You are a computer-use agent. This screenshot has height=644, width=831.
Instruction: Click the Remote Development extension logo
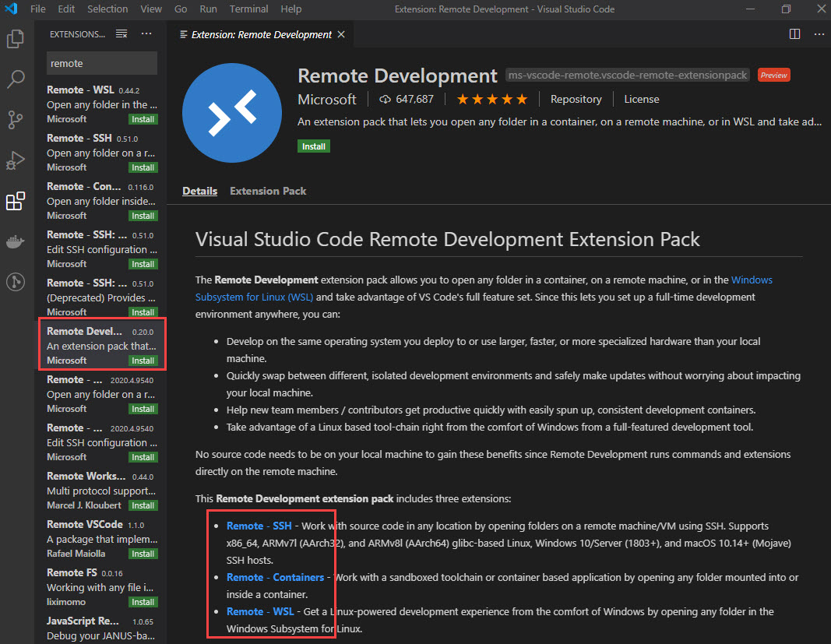pyautogui.click(x=232, y=113)
